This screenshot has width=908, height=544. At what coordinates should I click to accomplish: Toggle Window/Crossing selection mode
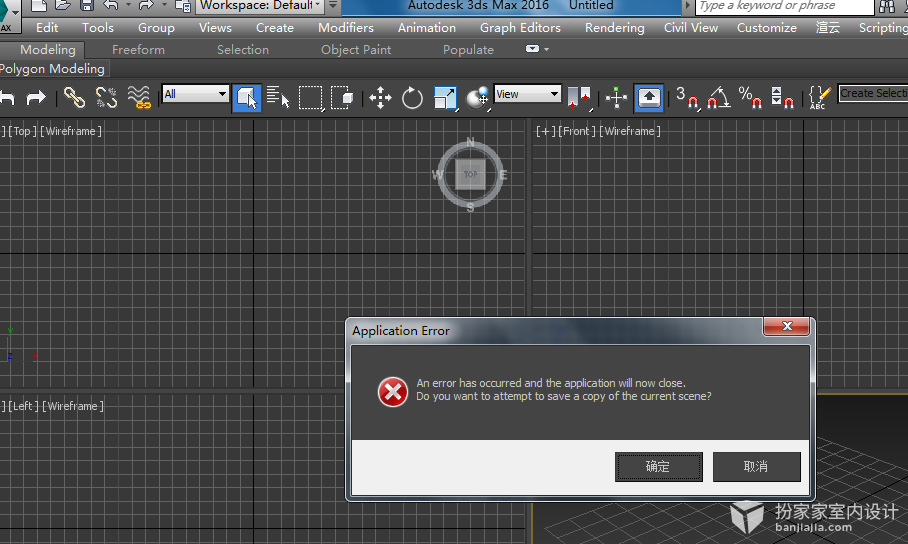pyautogui.click(x=342, y=97)
